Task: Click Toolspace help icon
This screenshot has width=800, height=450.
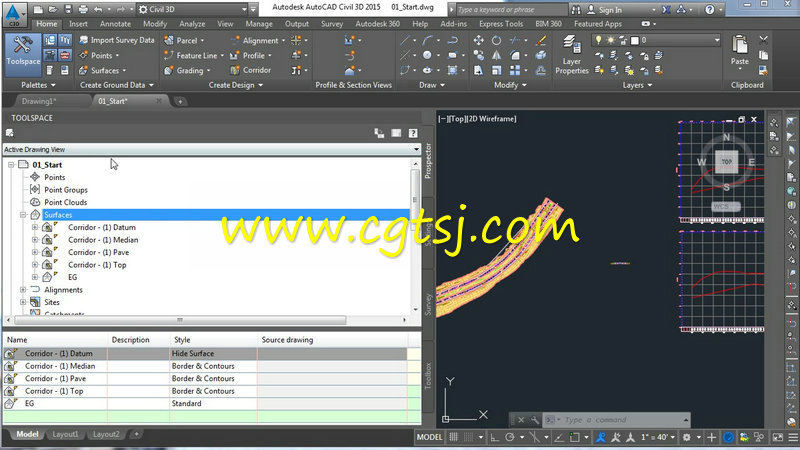Action: tap(413, 133)
